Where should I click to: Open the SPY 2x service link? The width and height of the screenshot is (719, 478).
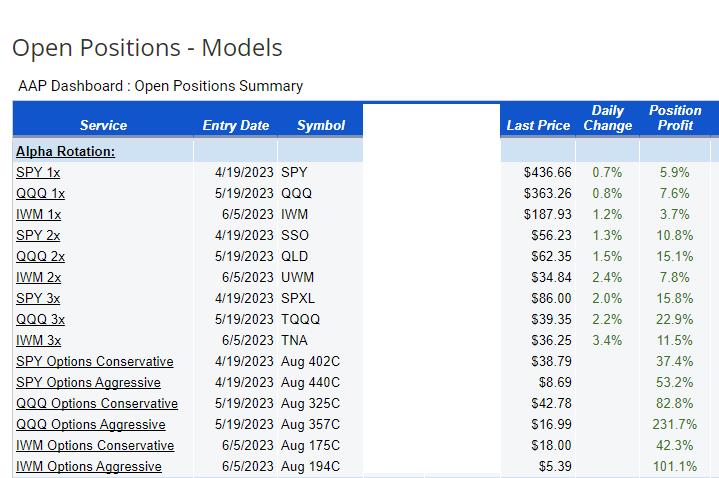(x=38, y=235)
